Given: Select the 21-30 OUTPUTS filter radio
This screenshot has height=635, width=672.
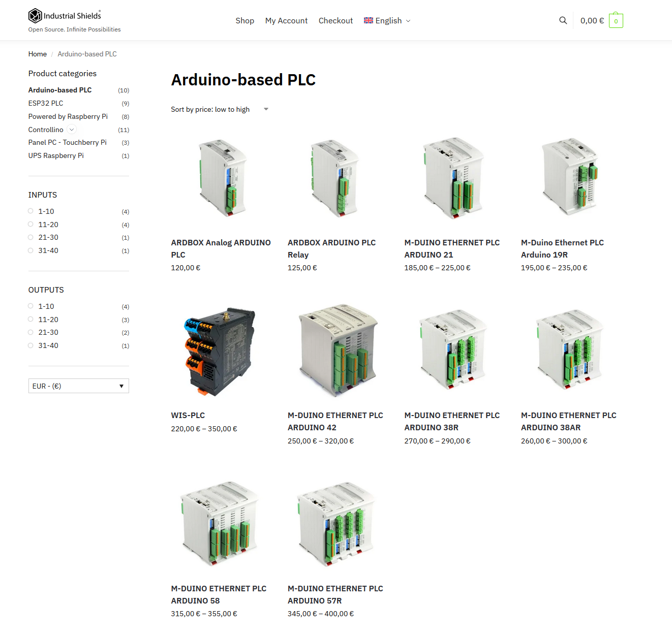Looking at the screenshot, I should 30,332.
